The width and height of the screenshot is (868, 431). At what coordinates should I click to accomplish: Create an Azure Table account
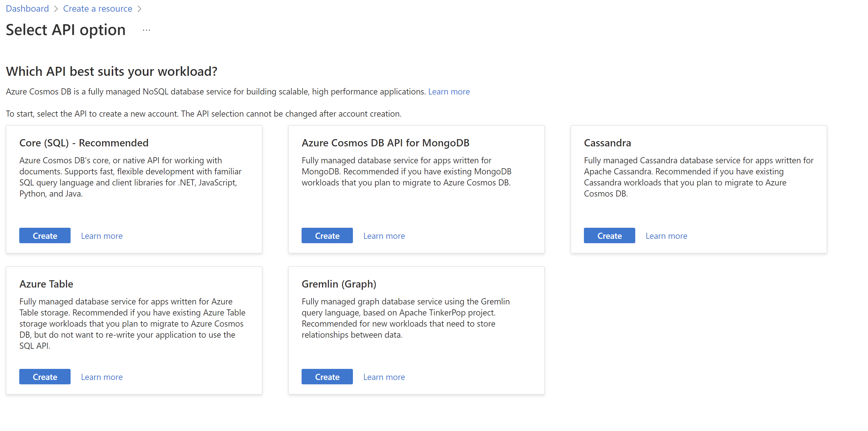pyautogui.click(x=45, y=377)
